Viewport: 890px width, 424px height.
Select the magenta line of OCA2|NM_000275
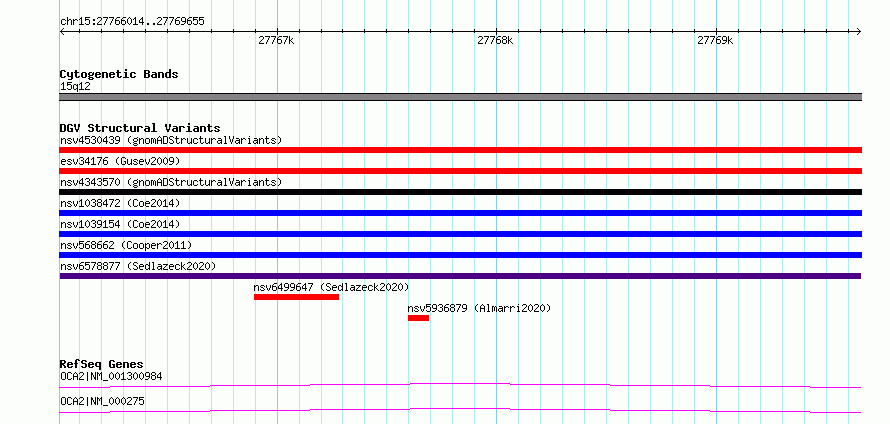pos(460,410)
